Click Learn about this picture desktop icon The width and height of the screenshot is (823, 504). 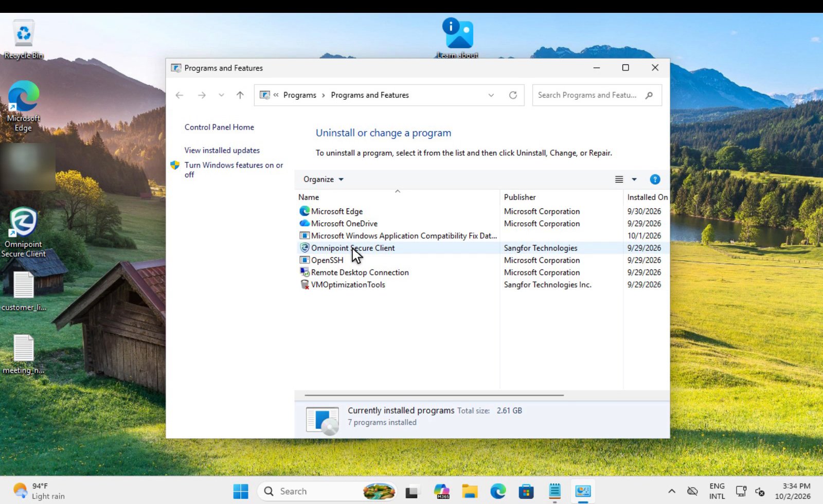click(x=458, y=39)
